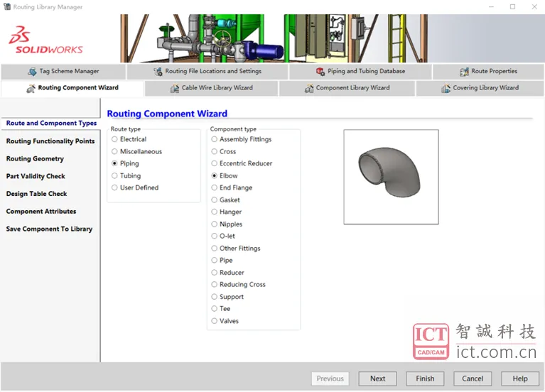545x392 pixels.
Task: Select the User Defined route type
Action: [x=114, y=187]
